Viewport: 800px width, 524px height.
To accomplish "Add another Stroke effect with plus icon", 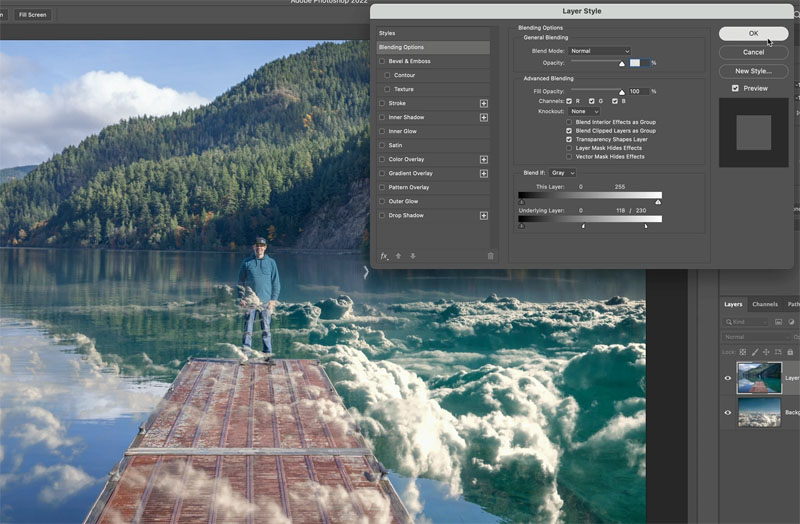I will click(x=484, y=104).
